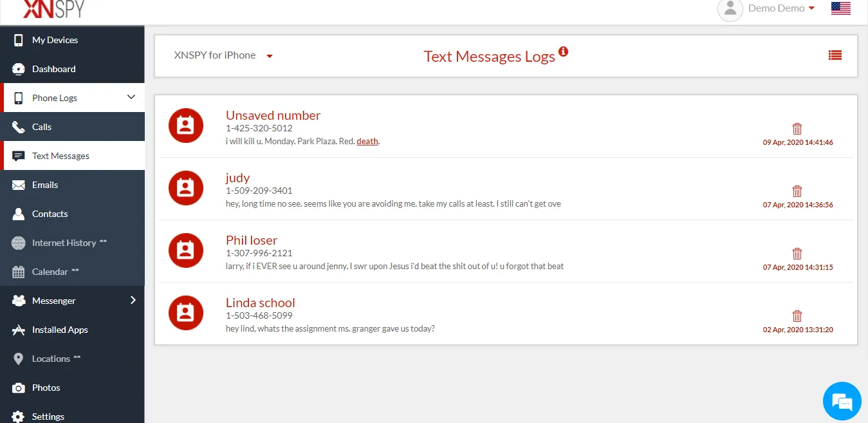
Task: Click the Locations pin icon
Action: coord(19,359)
